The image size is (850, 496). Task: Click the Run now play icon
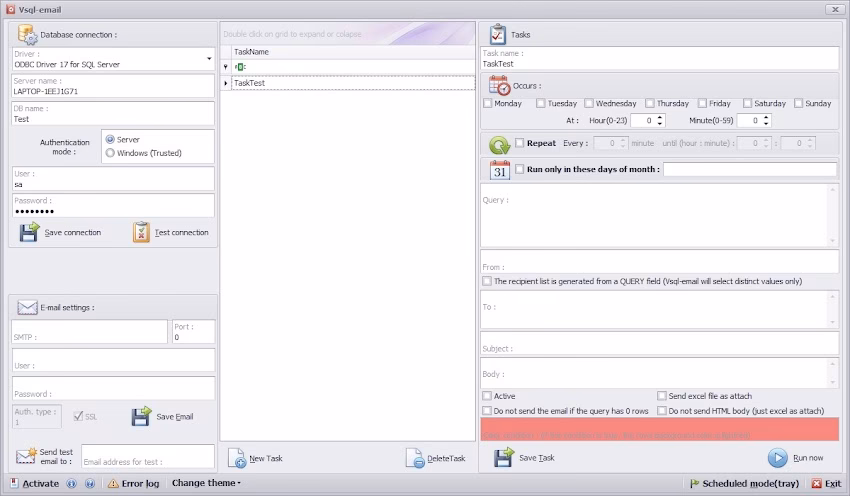click(778, 458)
